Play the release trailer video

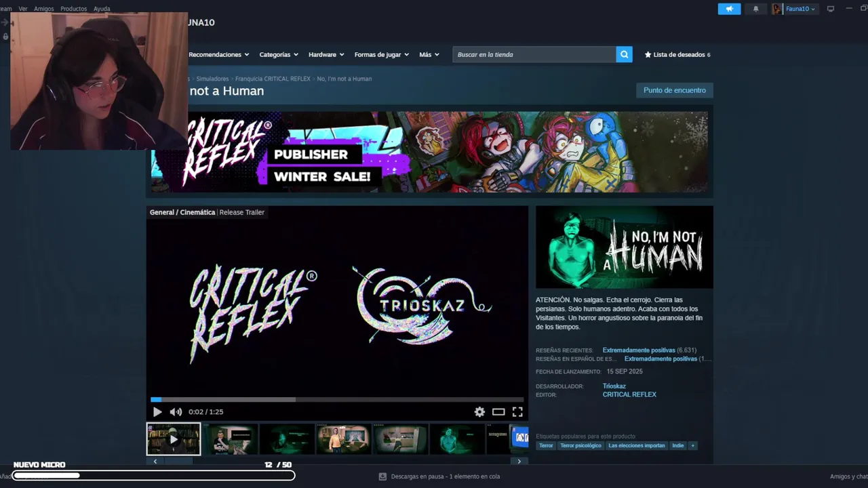click(157, 411)
